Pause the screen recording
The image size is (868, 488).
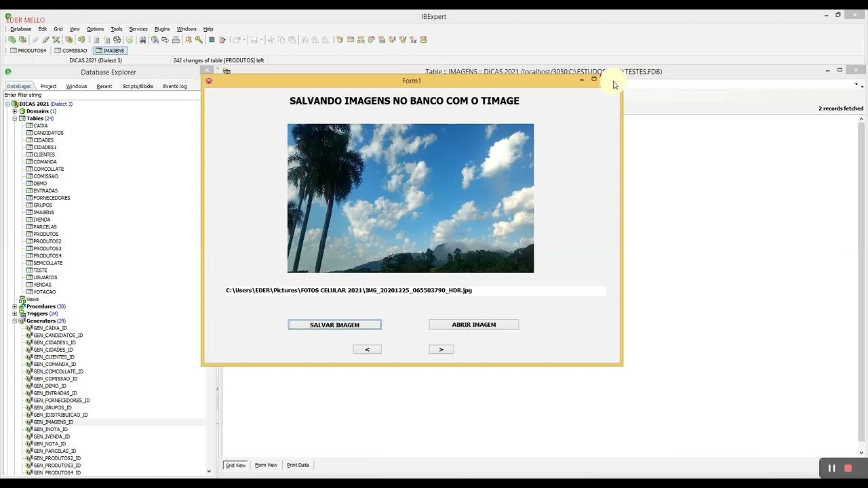[x=831, y=468]
